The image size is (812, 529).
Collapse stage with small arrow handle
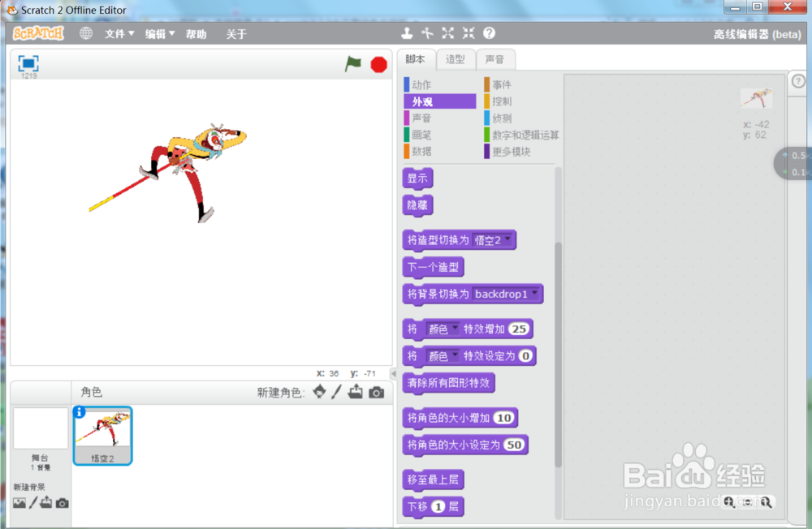point(394,373)
